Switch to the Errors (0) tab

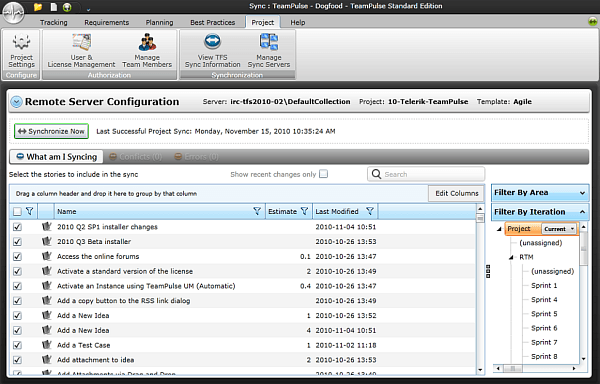point(196,157)
